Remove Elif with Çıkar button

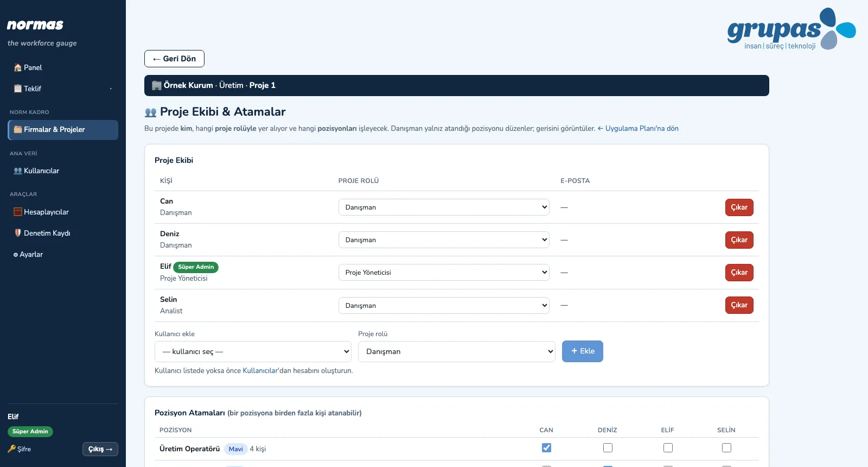point(739,273)
